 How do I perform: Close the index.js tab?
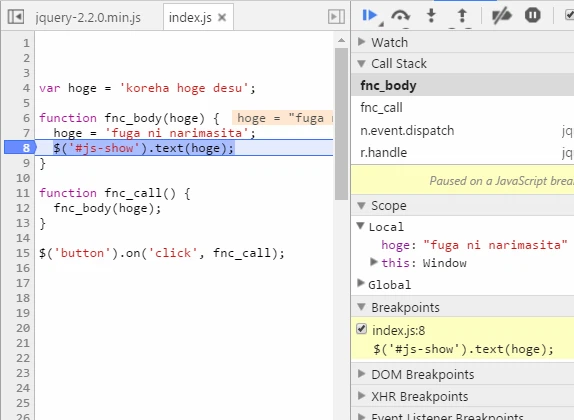pos(222,17)
